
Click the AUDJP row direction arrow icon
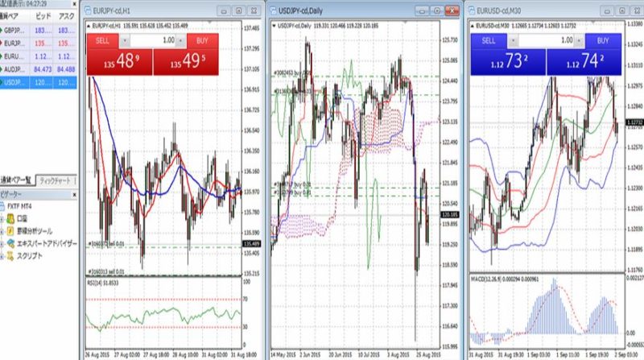[x=2, y=69]
